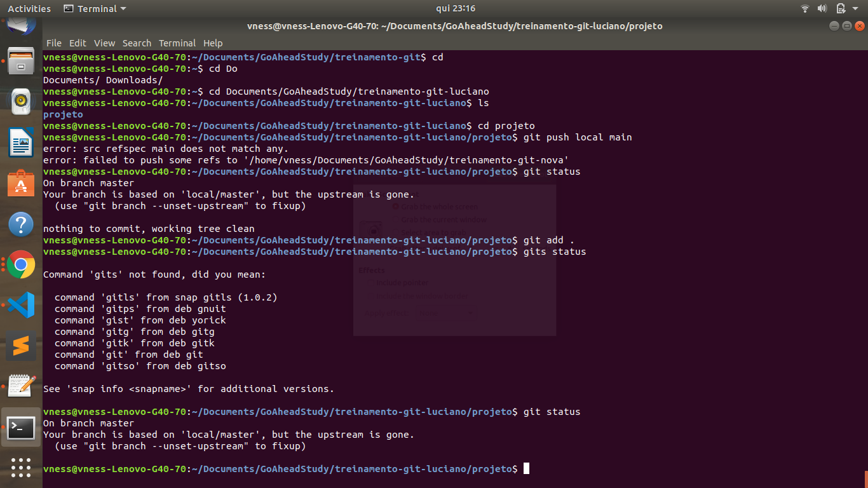Open Visual Studio Code from dock
The width and height of the screenshot is (868, 488).
click(21, 305)
